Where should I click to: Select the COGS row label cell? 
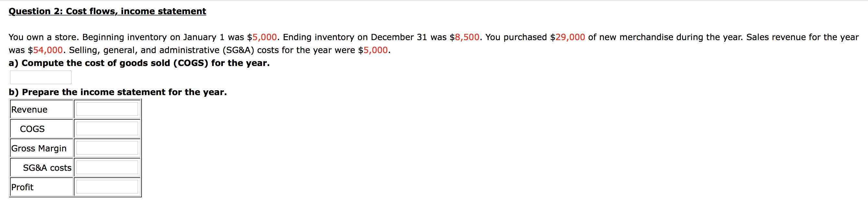[41, 128]
